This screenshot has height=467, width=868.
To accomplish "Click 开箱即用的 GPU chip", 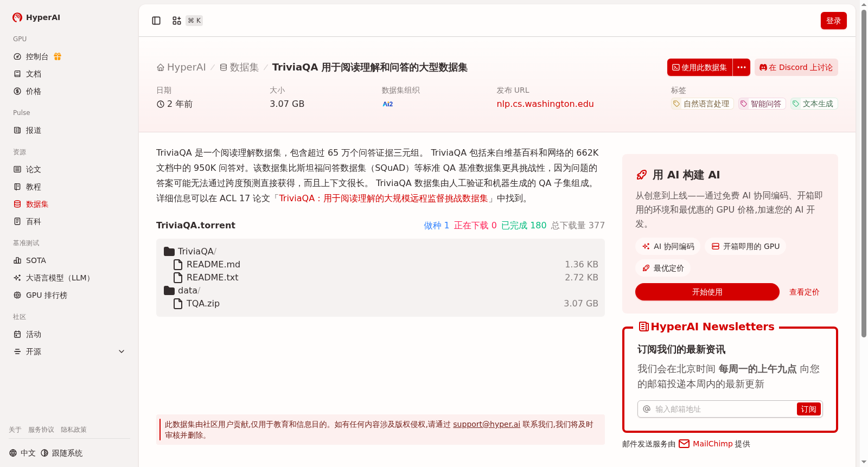I will [745, 246].
